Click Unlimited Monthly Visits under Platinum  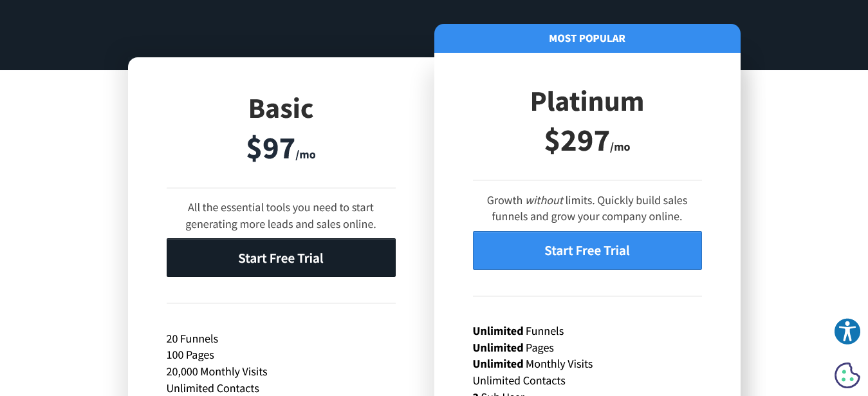(532, 364)
